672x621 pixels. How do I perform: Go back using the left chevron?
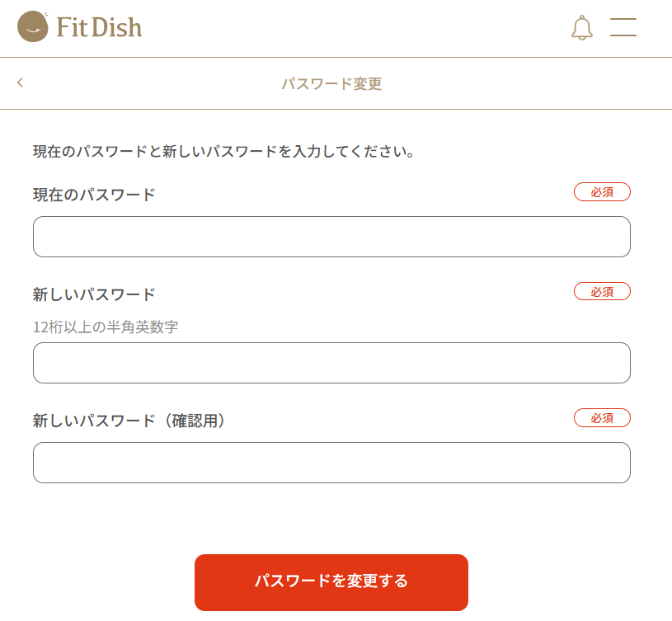tap(21, 82)
